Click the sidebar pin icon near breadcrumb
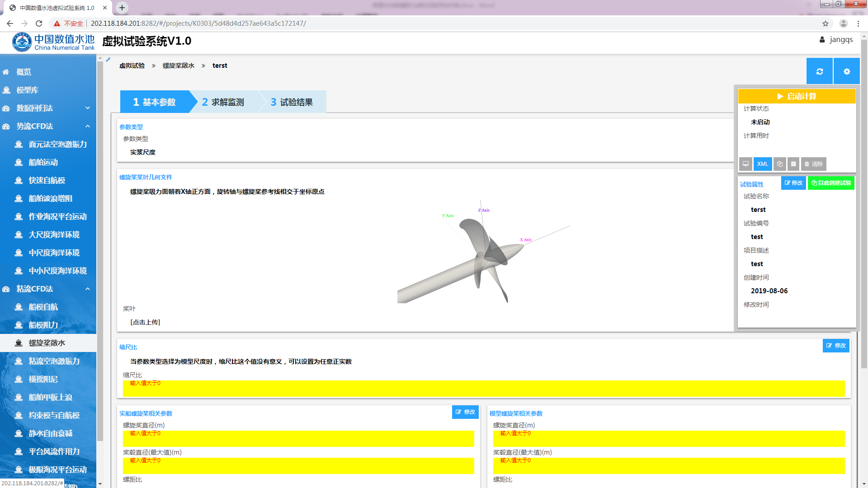 [108, 60]
